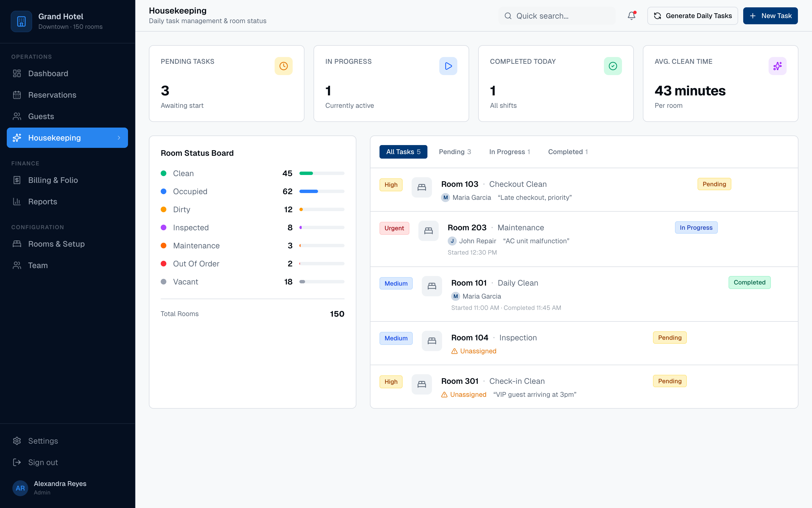Click the Maintenance row in status board
The image size is (812, 508).
(x=253, y=246)
